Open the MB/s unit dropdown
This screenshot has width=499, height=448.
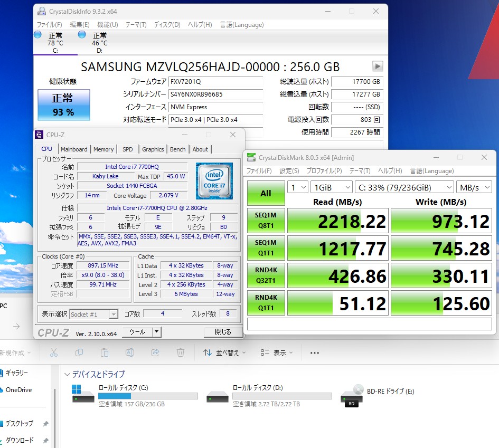(474, 188)
